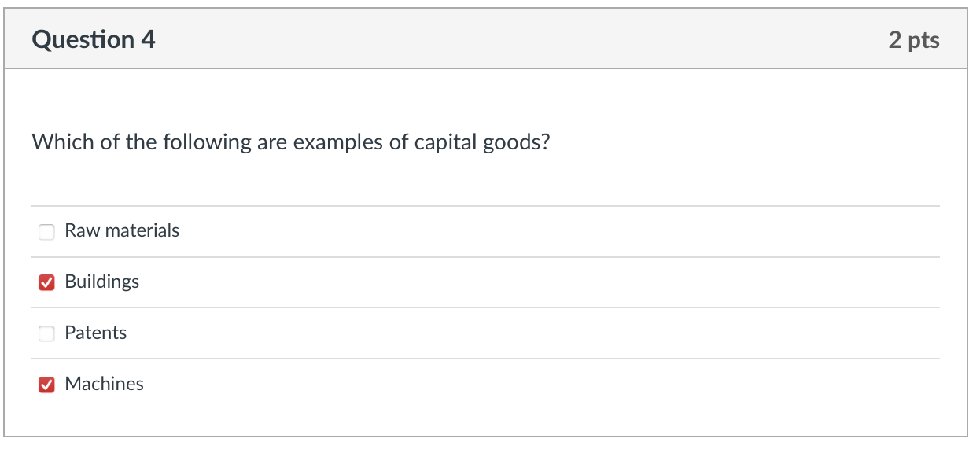980x464 pixels.
Task: Click the Machines answer label text
Action: [x=104, y=384]
